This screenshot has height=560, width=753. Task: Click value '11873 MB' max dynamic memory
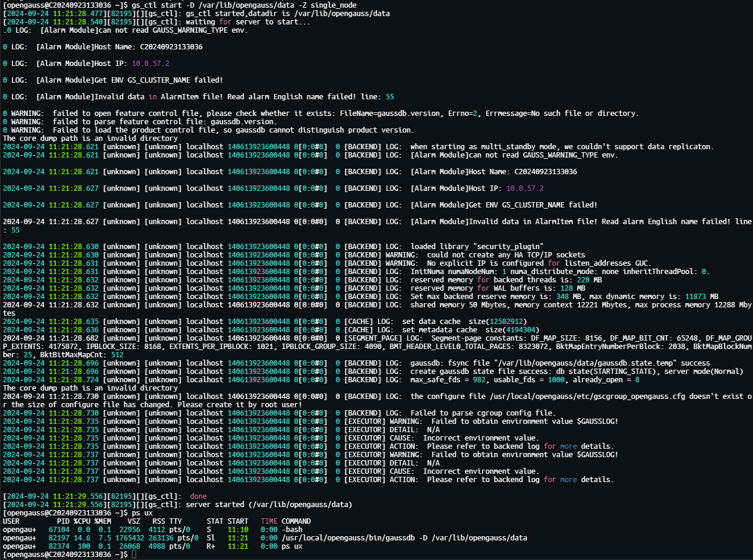pos(701,296)
